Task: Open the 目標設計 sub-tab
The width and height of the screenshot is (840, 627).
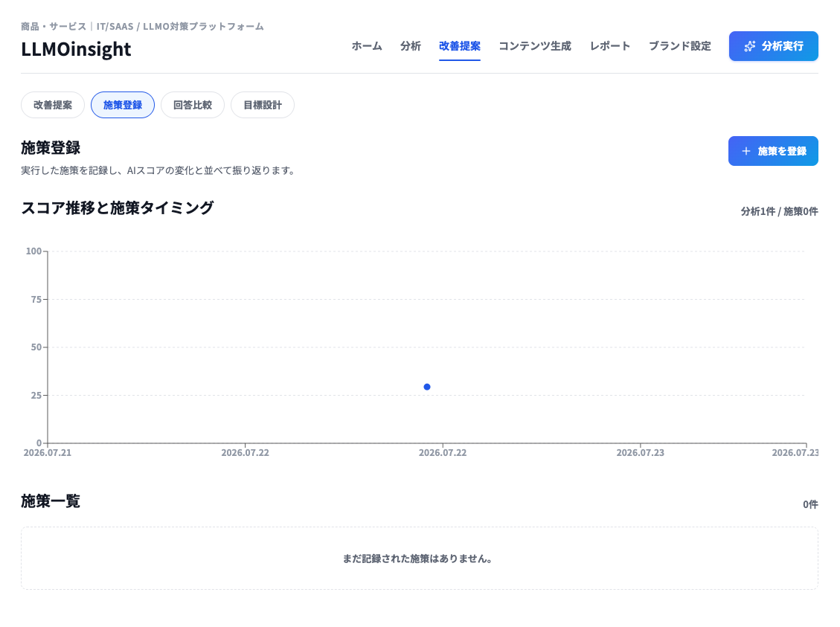Action: tap(263, 105)
